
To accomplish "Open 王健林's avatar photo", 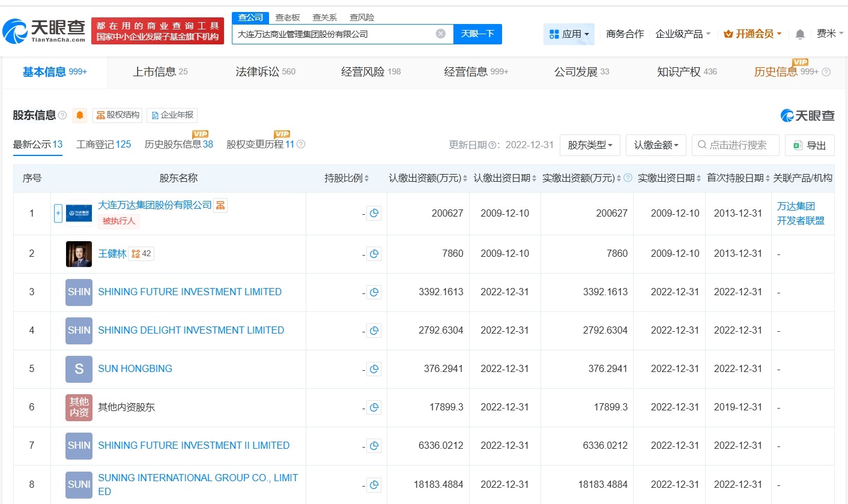I will pyautogui.click(x=78, y=254).
